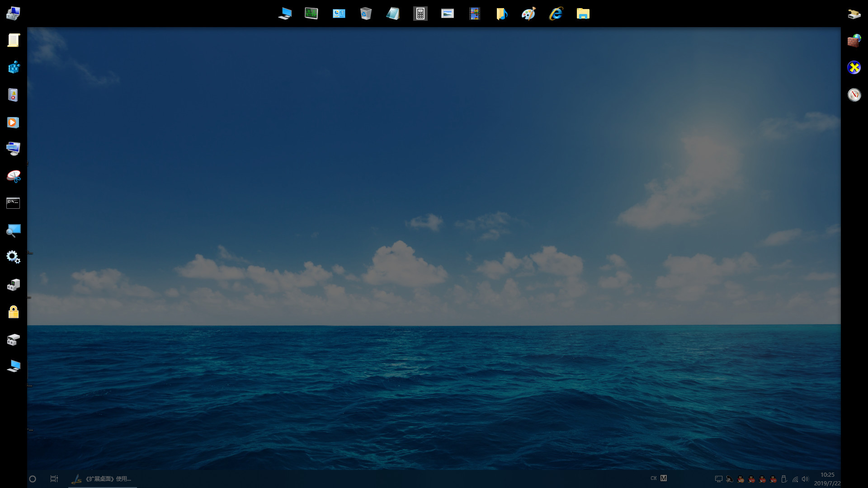Screen dimensions: 868x488
Task: Open the Command Prompt sidebar icon
Action: coord(12,202)
